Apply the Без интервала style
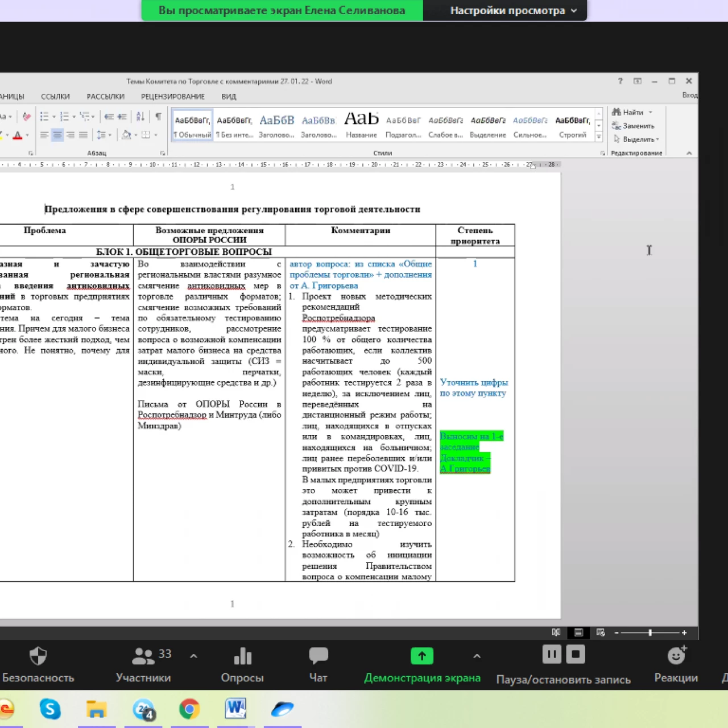The height and width of the screenshot is (728, 728). click(234, 126)
